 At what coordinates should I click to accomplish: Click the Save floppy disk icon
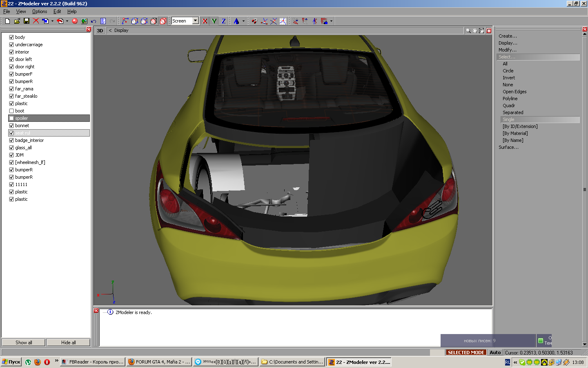(x=27, y=21)
